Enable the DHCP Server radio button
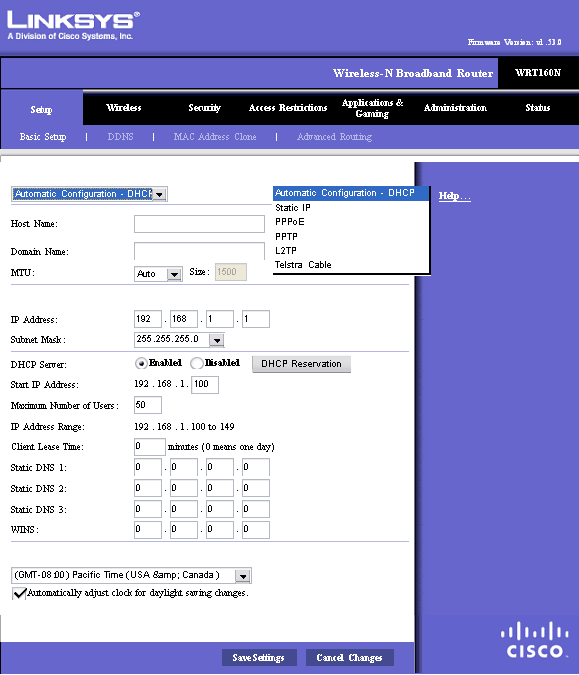 point(140,363)
